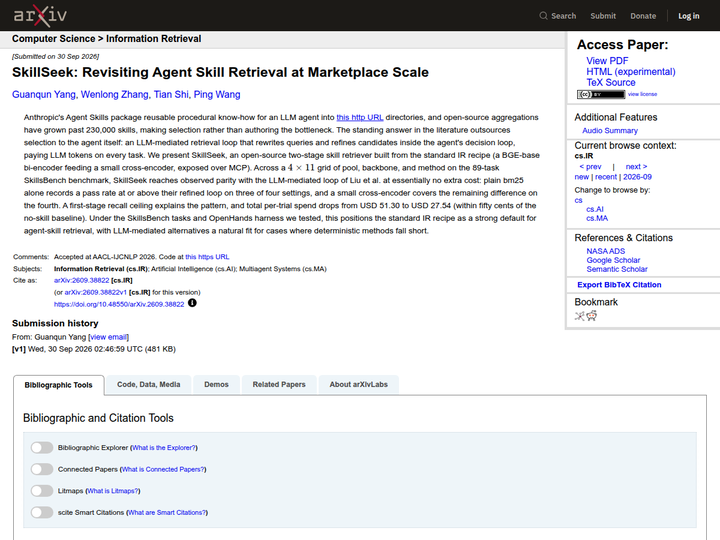Switch to the Code, Data, Media tab
The width and height of the screenshot is (720, 540).
[148, 384]
